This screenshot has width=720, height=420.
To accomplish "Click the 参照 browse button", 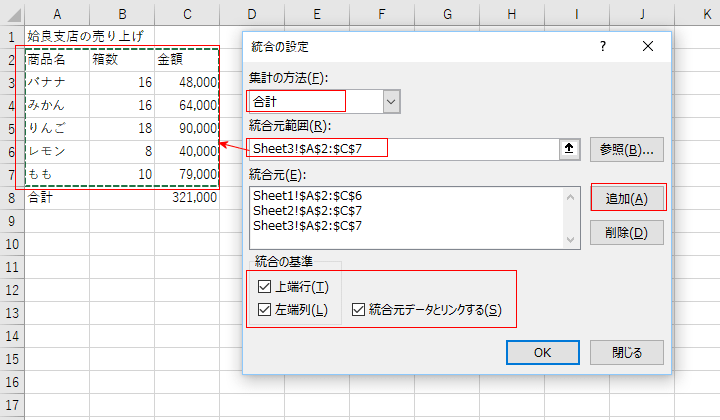I will pos(627,149).
